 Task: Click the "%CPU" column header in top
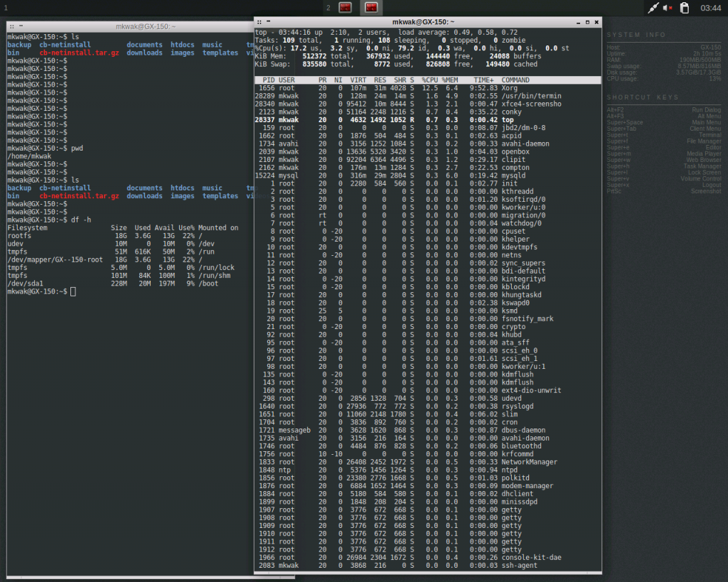click(430, 80)
